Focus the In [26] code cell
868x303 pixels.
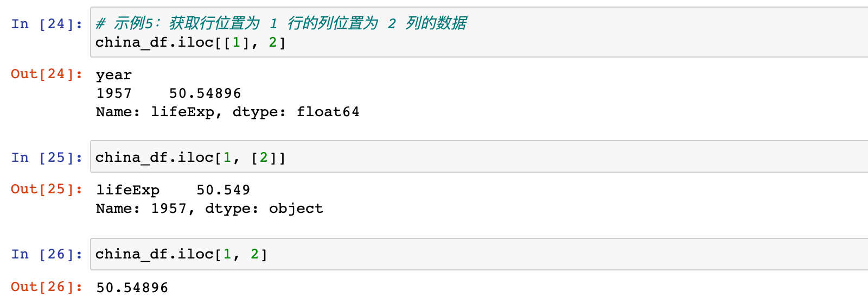(480, 254)
